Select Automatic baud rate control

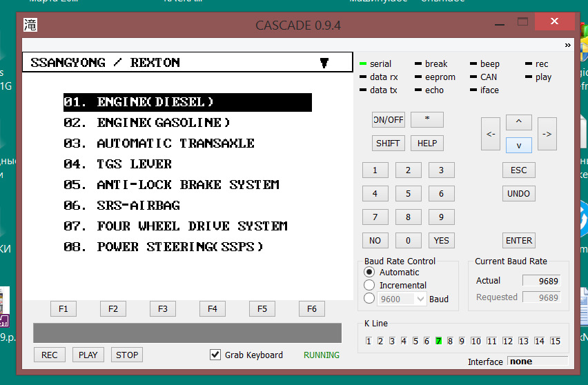coord(369,272)
